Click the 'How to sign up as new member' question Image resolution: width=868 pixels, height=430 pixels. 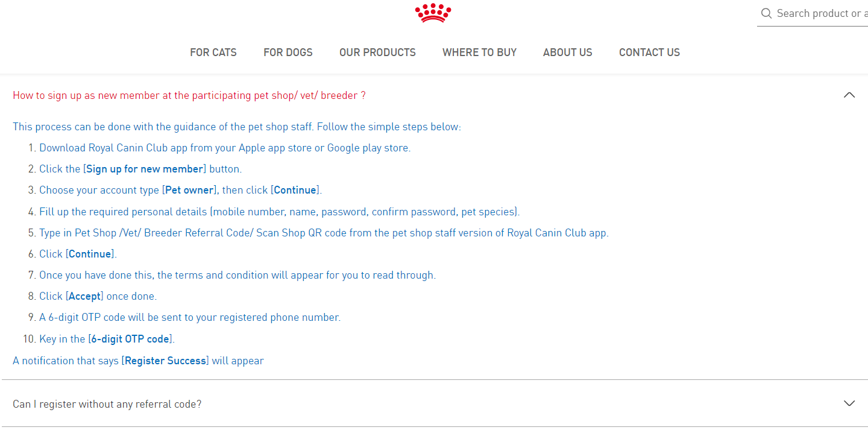tap(189, 95)
